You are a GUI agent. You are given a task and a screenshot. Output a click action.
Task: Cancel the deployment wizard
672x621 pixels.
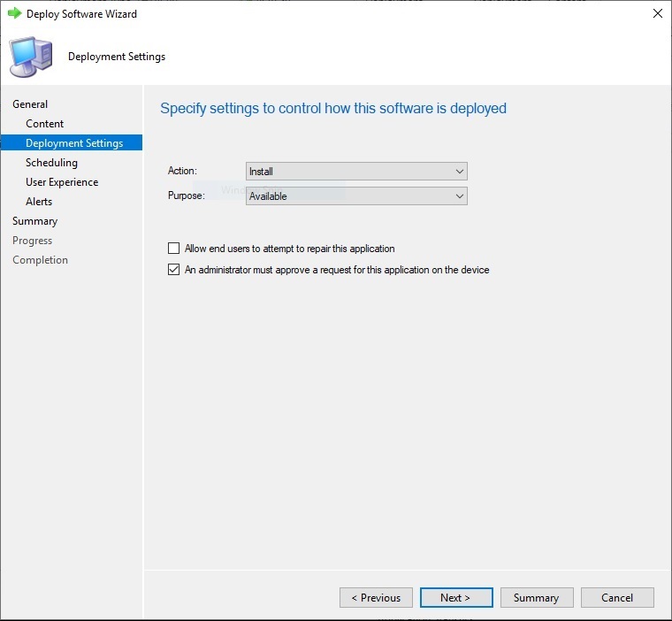click(617, 598)
